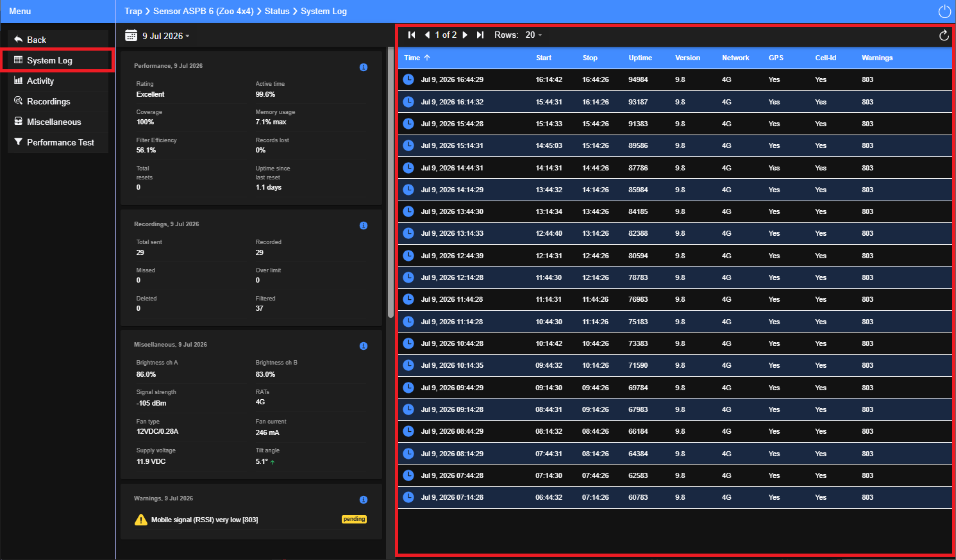
Task: Click the yellow warning triangle icon
Action: (x=141, y=520)
